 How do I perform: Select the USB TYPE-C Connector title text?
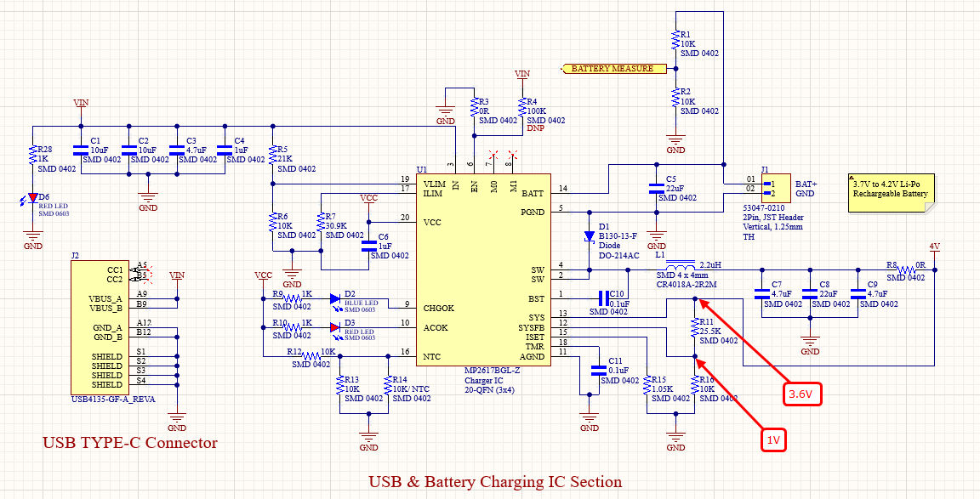pyautogui.click(x=130, y=443)
